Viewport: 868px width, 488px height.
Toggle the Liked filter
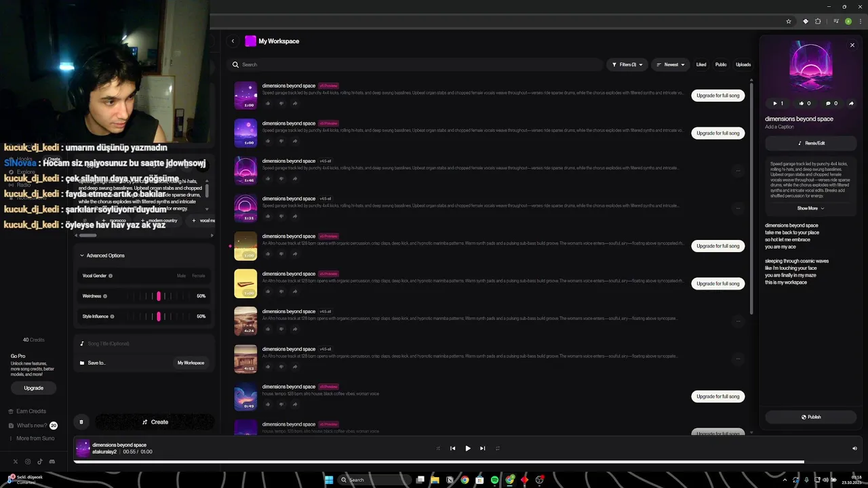(701, 64)
